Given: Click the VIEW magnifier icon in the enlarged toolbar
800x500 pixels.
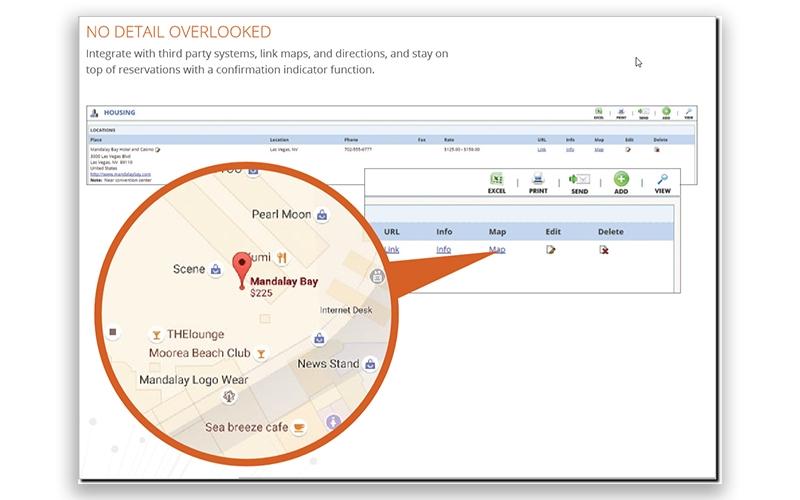Looking at the screenshot, I should tap(662, 179).
